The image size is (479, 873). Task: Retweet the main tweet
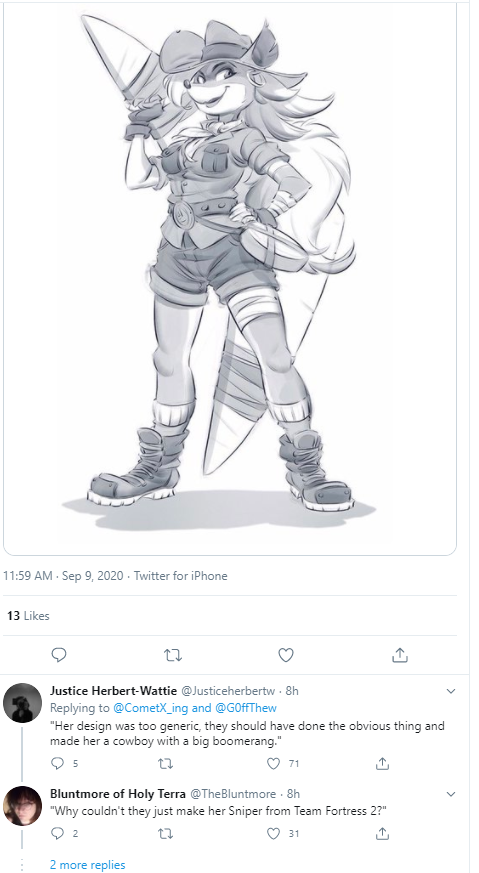[173, 655]
